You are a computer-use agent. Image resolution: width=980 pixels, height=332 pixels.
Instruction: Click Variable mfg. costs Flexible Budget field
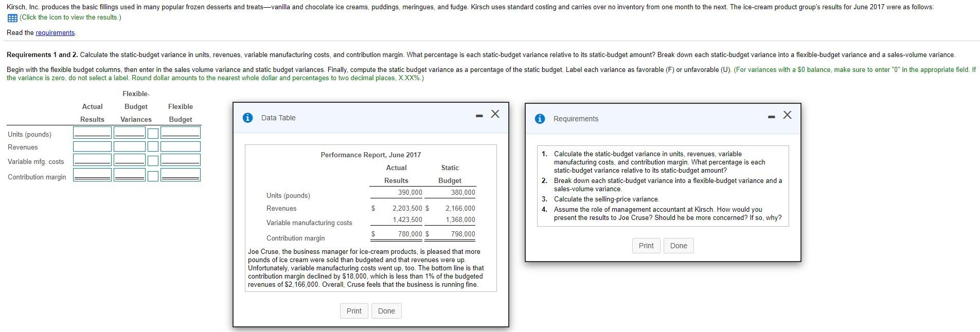[x=181, y=160]
